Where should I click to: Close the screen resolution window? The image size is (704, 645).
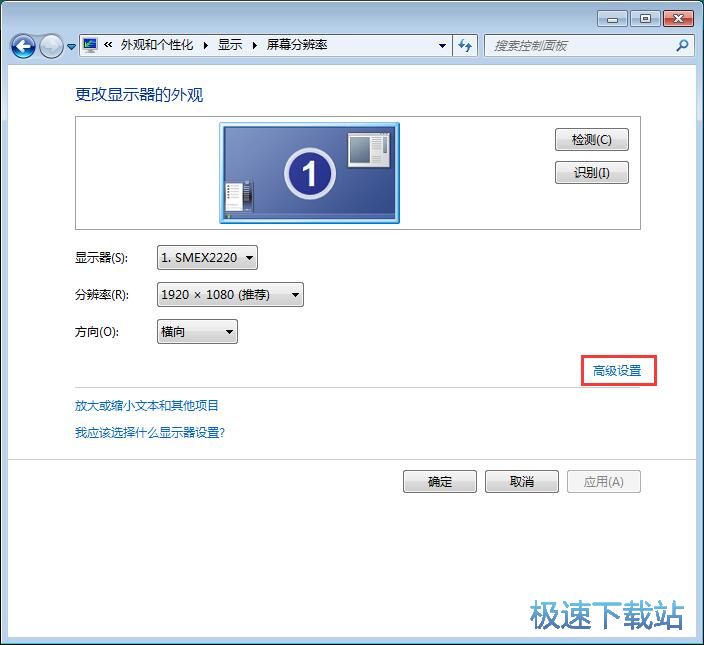point(678,19)
